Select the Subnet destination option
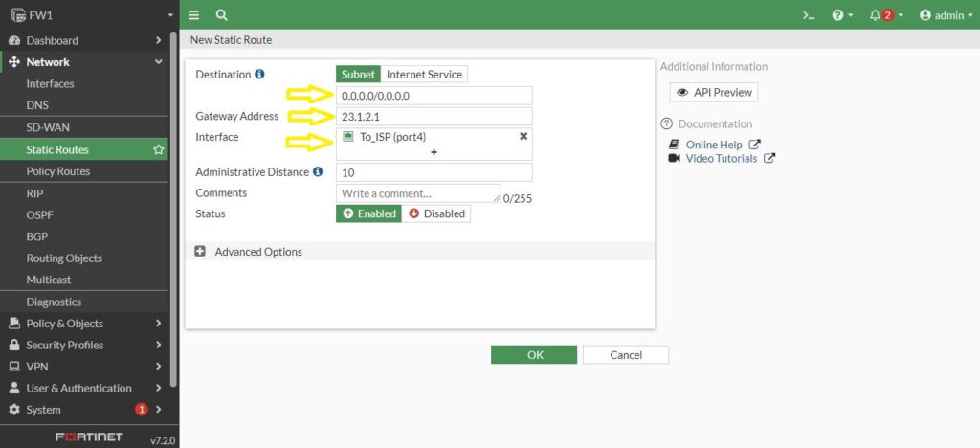This screenshot has width=980, height=448. (359, 75)
